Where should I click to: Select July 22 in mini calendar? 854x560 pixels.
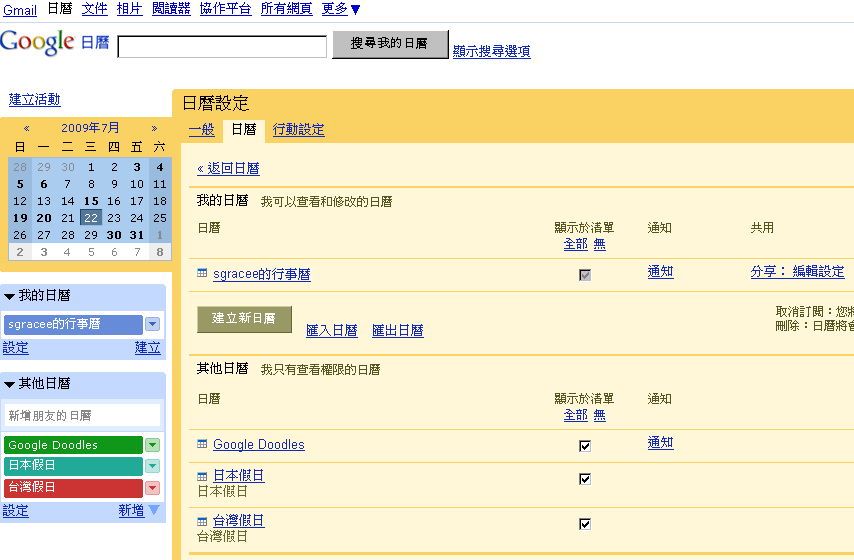(x=91, y=218)
